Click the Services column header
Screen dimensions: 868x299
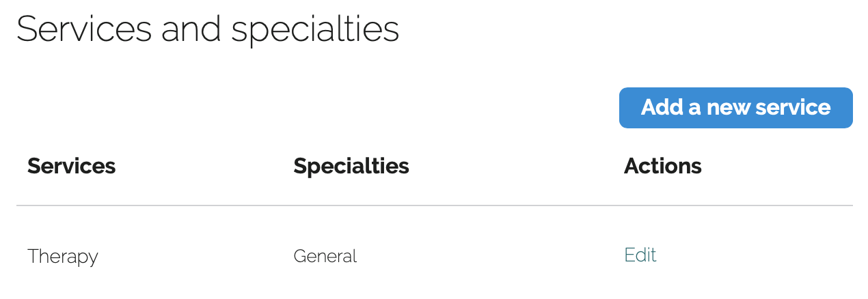(x=71, y=166)
